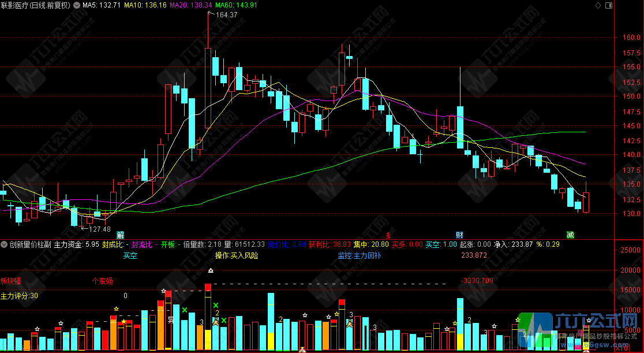Click the 操作:买入风险 signal text
This screenshot has width=644, height=353.
pyautogui.click(x=237, y=255)
